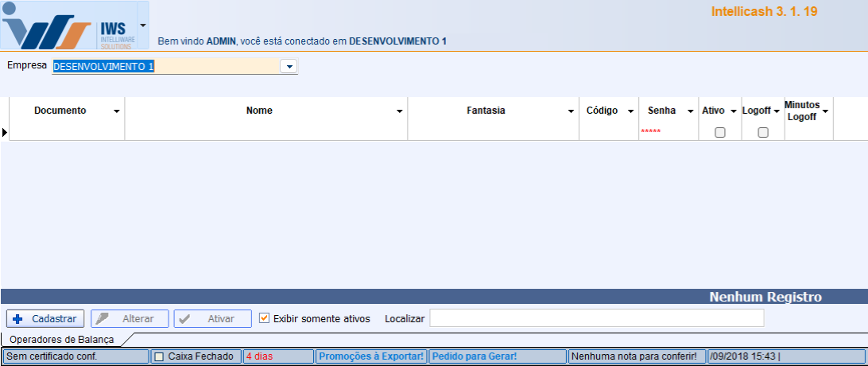Select the Operadores de Balança tab
Viewport: 868px width, 366px height.
[61, 340]
